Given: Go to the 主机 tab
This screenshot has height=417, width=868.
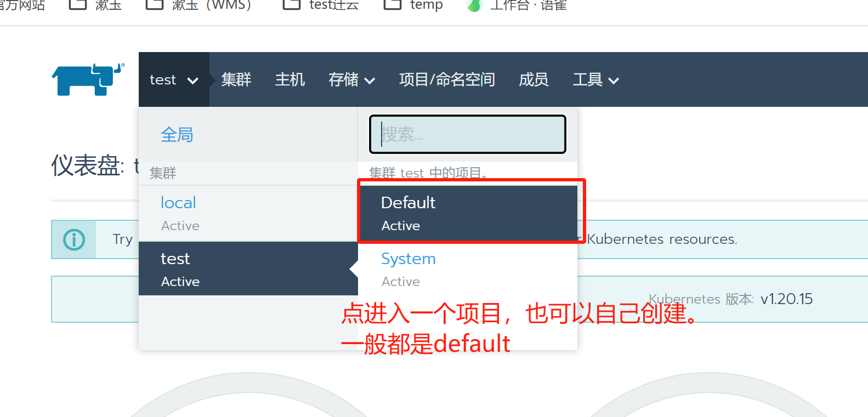Looking at the screenshot, I should [290, 80].
